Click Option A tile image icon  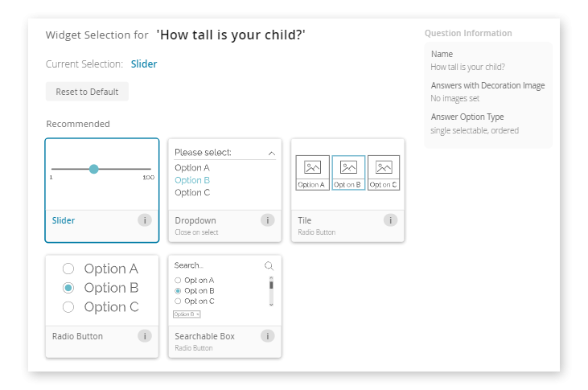pos(312,167)
